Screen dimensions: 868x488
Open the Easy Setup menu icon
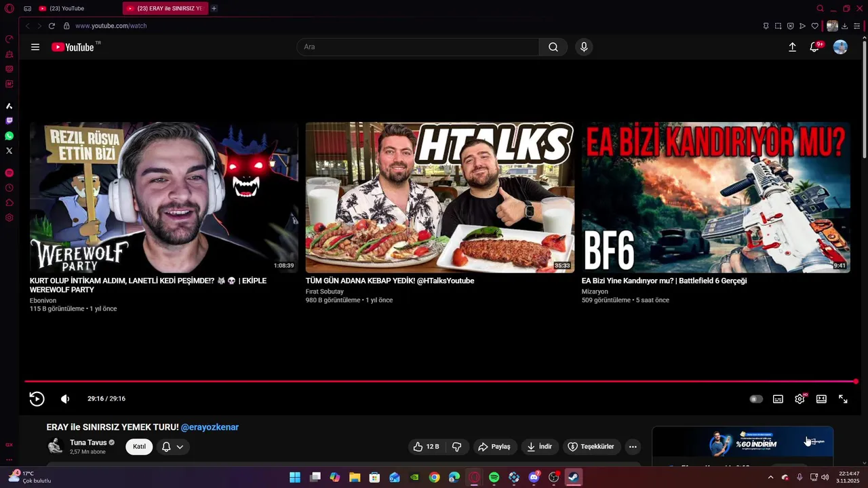(857, 26)
